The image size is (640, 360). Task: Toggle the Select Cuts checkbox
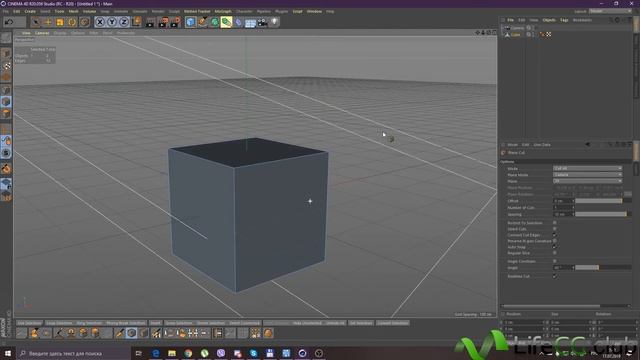[x=555, y=229]
